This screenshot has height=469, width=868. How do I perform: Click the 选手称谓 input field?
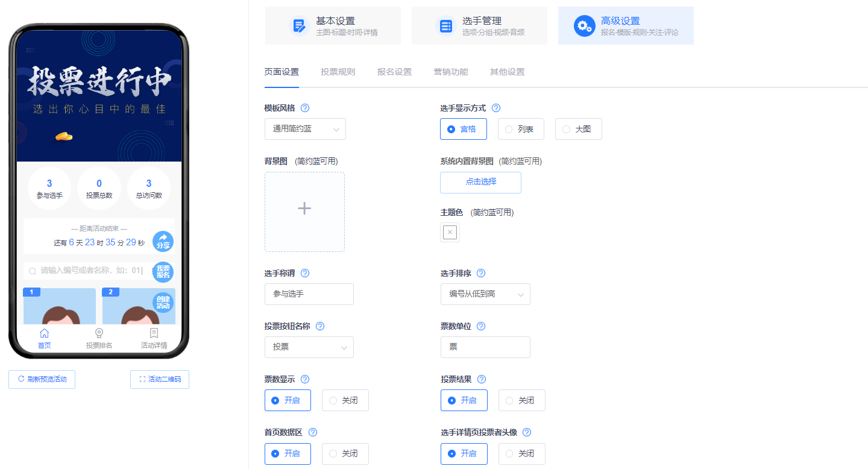pyautogui.click(x=309, y=294)
